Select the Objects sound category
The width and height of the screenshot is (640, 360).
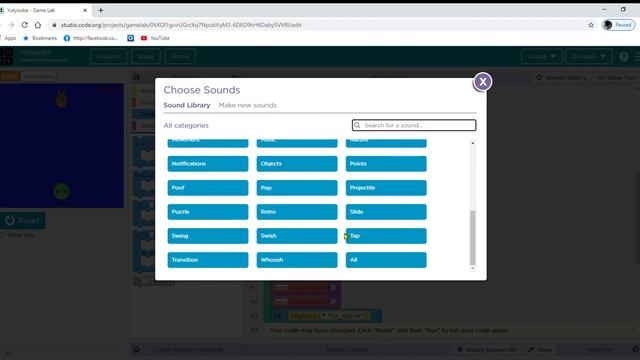(x=297, y=164)
